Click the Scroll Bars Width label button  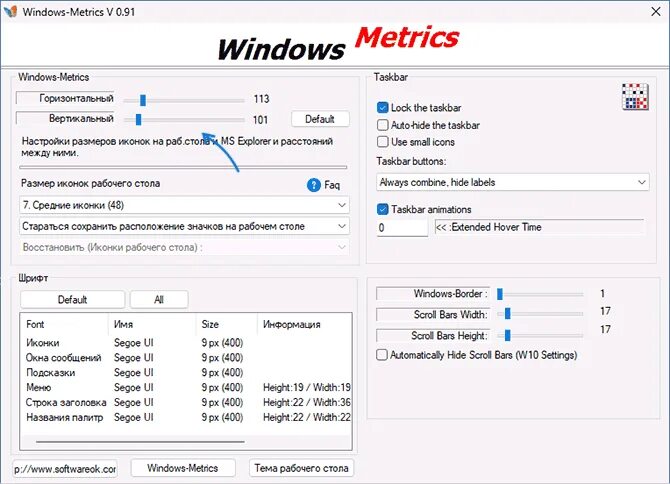pos(433,314)
